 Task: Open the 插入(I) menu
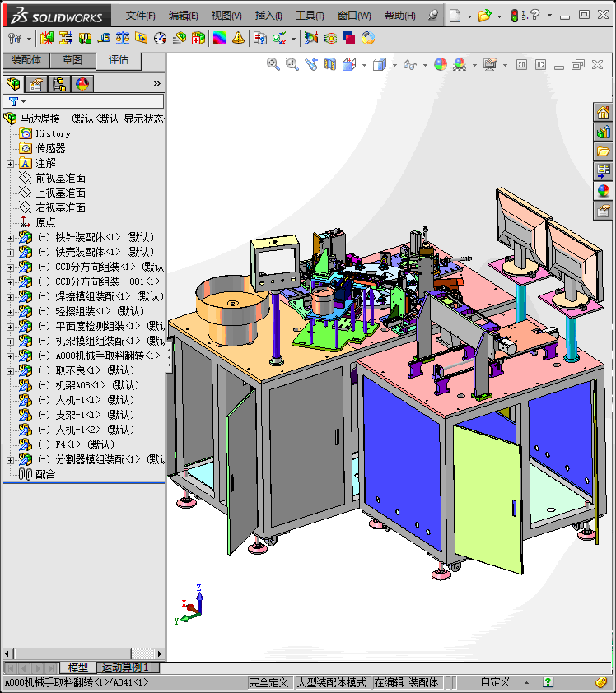(268, 16)
